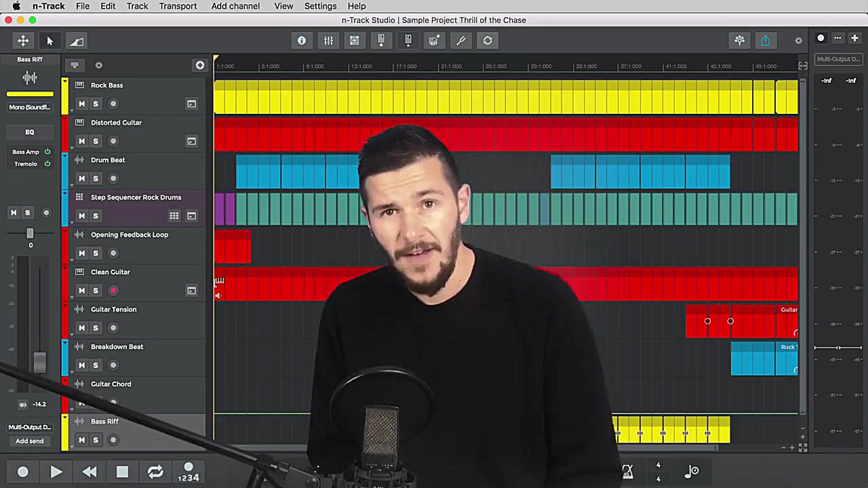Click the track list gear icon
The image size is (868, 488).
(98, 65)
